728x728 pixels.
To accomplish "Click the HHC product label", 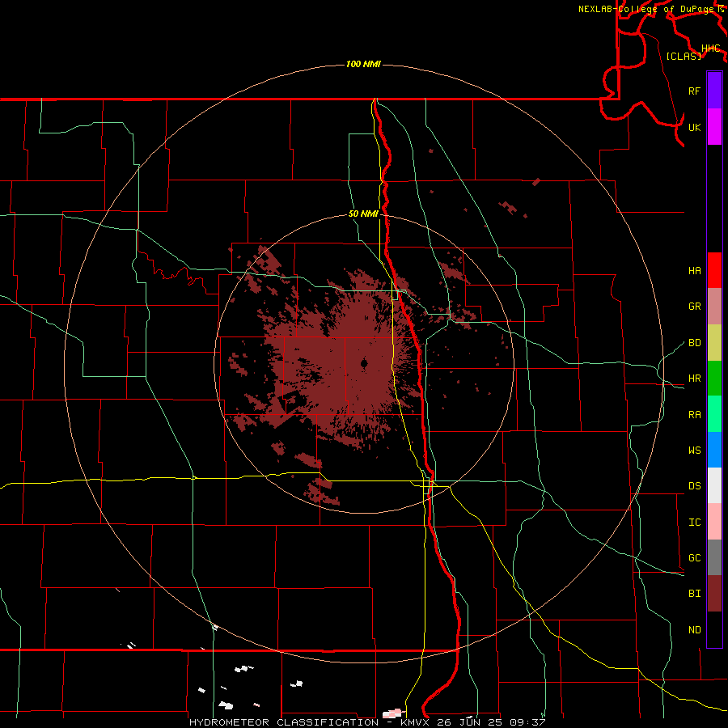I will (710, 49).
